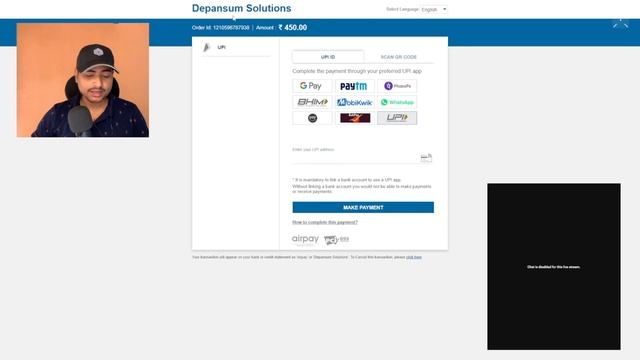The height and width of the screenshot is (360, 640).
Task: Switch to the UPI ID tab
Action: (x=328, y=57)
